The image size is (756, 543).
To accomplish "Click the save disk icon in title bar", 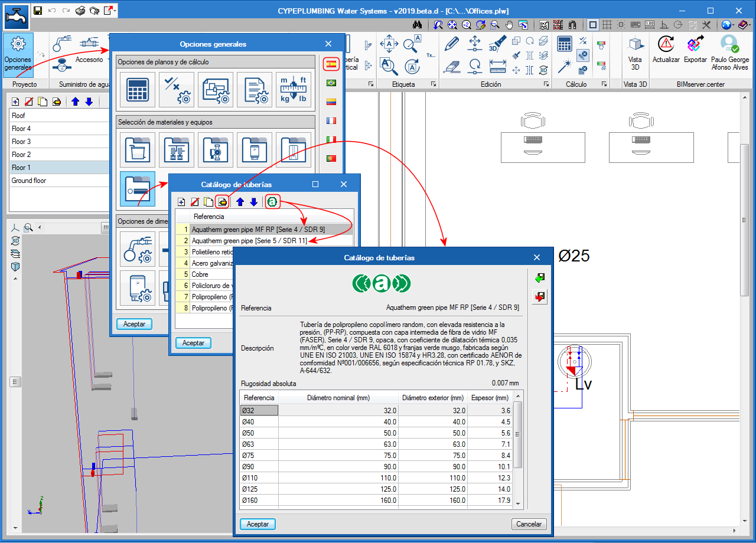I will 38,11.
